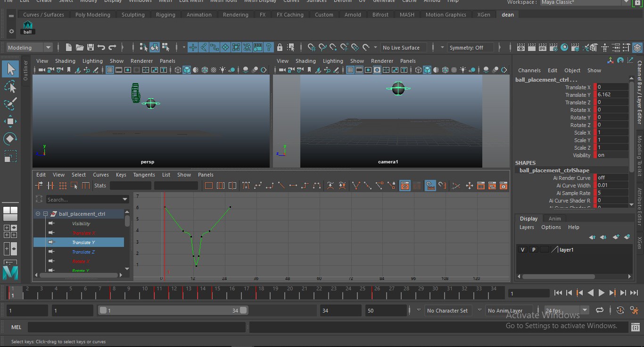Click the undo arrow in status line
The width and height of the screenshot is (644, 347).
click(x=101, y=47)
